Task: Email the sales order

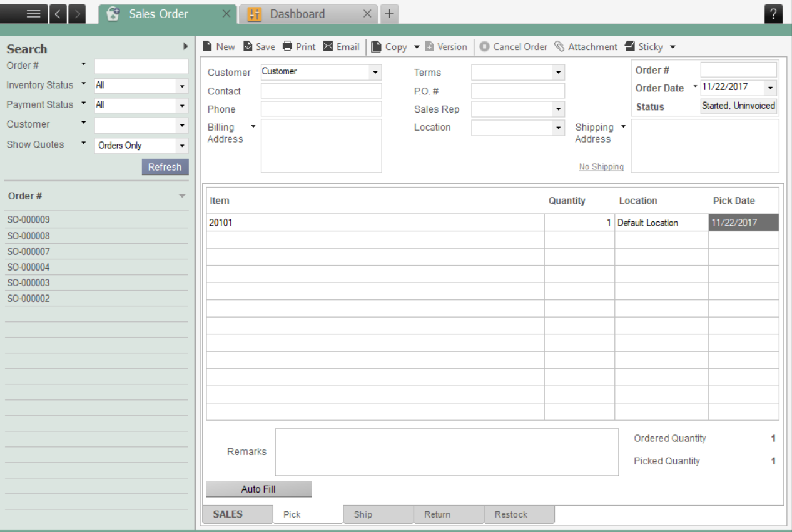Action: coord(341,46)
